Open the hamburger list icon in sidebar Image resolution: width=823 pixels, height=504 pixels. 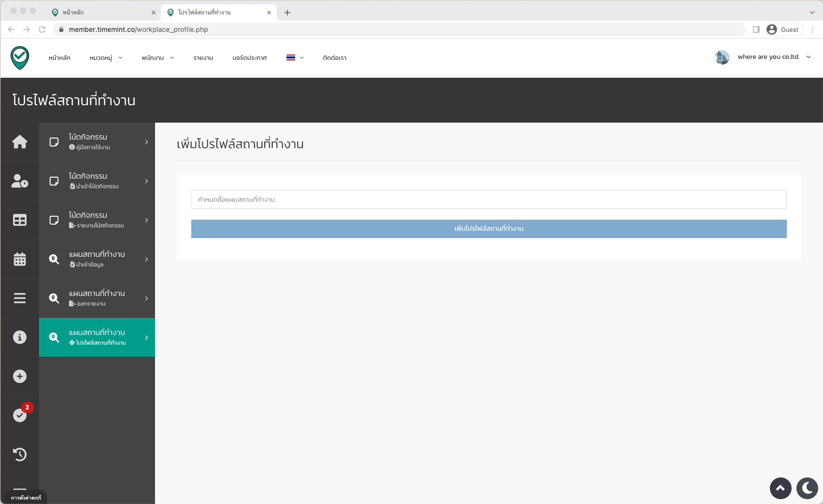pyautogui.click(x=20, y=298)
